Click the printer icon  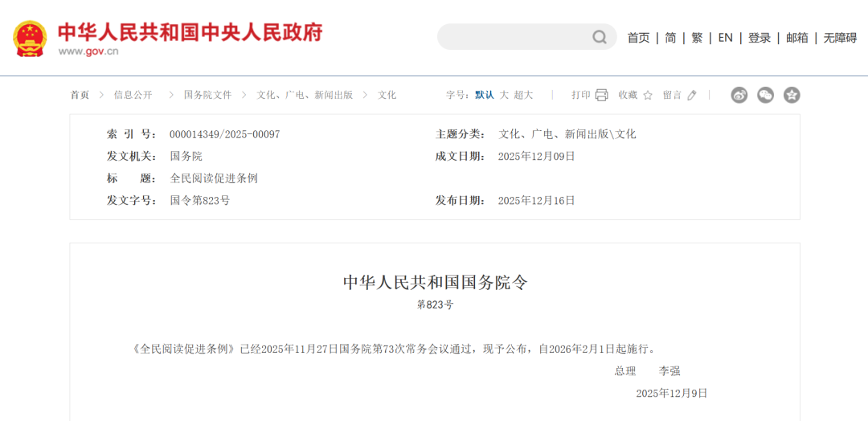601,95
